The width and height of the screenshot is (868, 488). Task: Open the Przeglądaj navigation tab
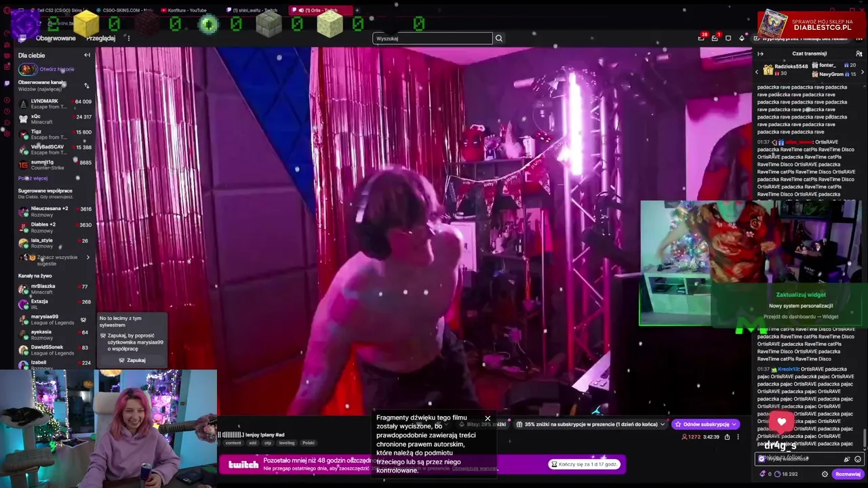click(x=101, y=39)
